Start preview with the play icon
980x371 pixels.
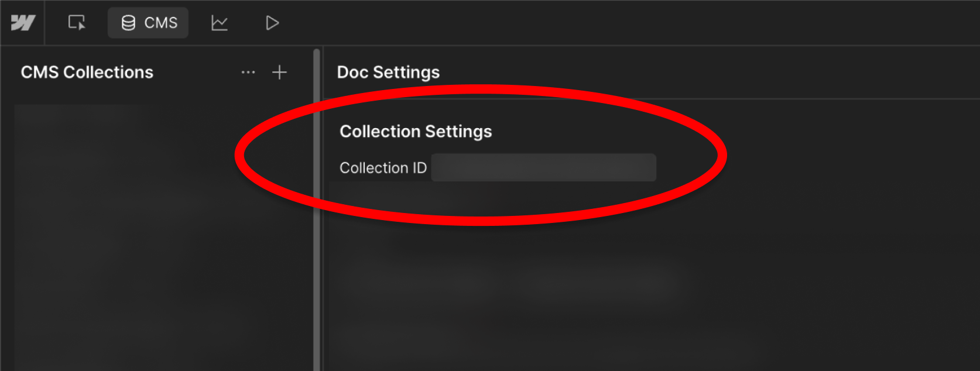coord(272,23)
